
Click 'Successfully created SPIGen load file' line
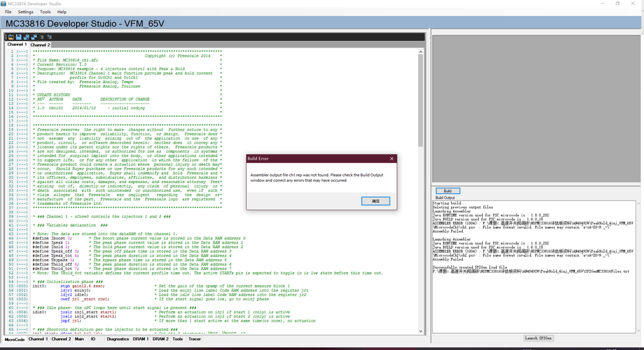coord(469,267)
